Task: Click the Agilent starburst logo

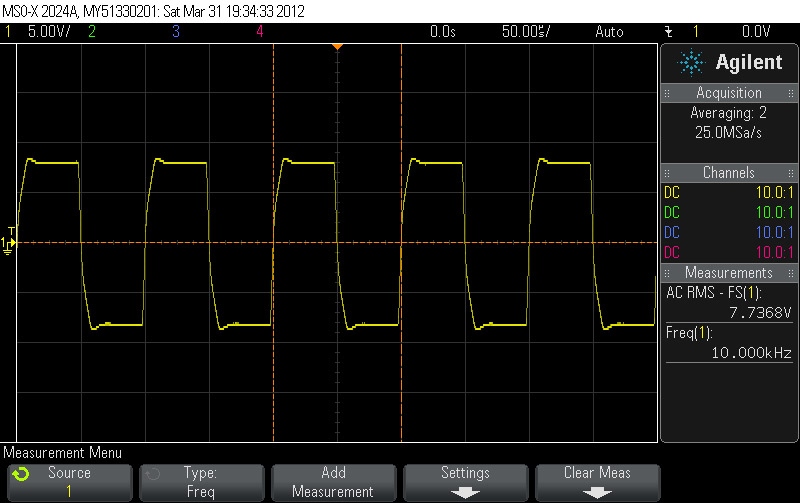Action: pyautogui.click(x=691, y=63)
